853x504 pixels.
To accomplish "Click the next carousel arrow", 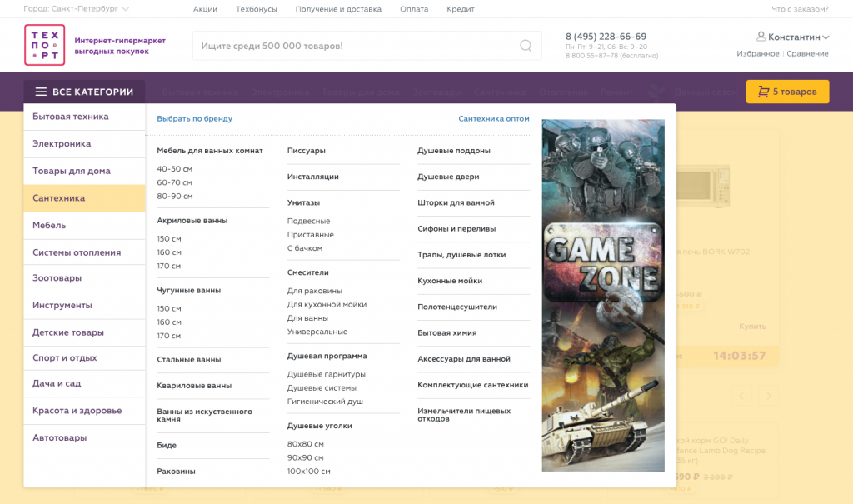I will click(769, 395).
